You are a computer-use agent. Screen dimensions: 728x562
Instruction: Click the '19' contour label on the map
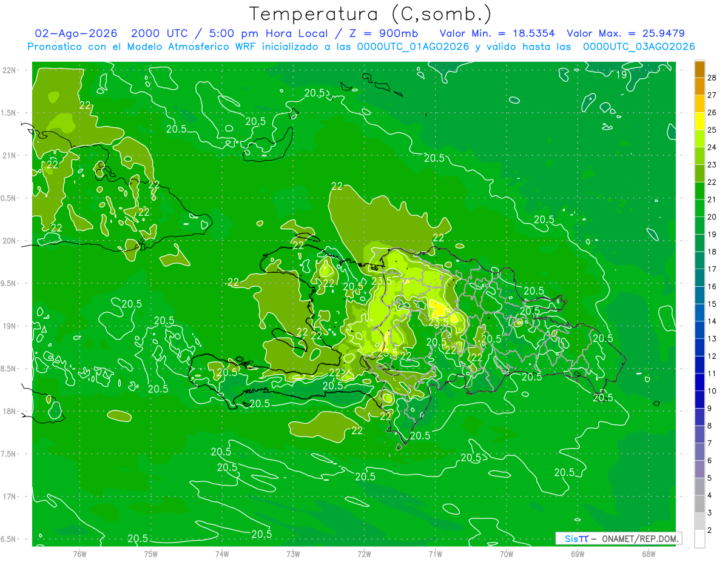(622, 75)
